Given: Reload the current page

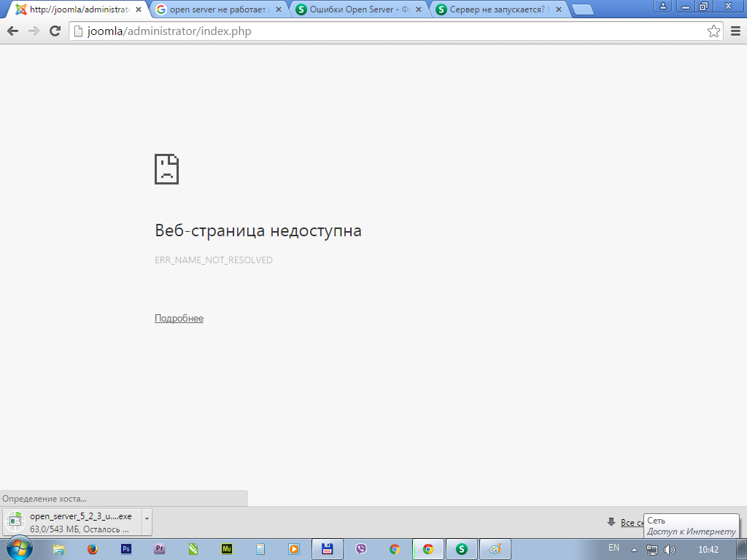Looking at the screenshot, I should pos(55,31).
